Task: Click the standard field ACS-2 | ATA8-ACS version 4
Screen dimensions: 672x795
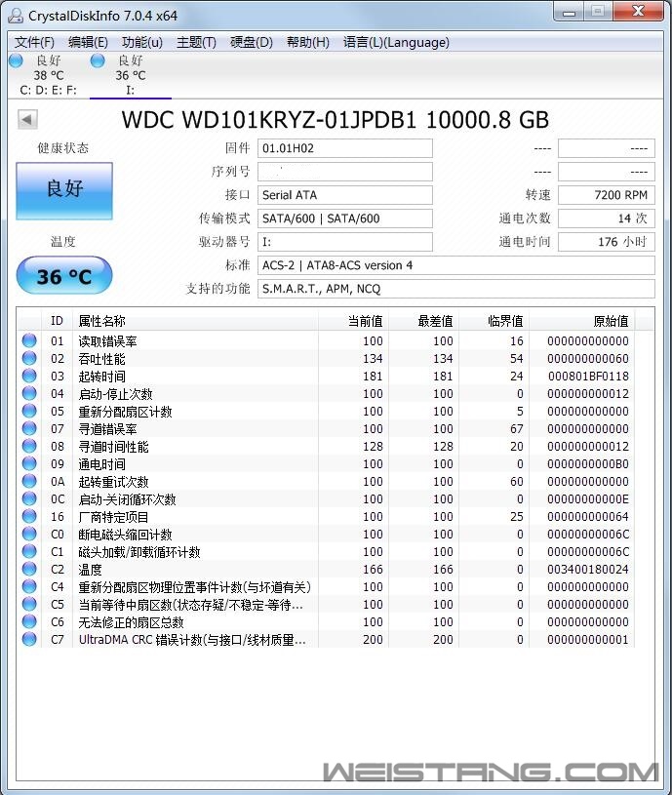Action: point(456,265)
